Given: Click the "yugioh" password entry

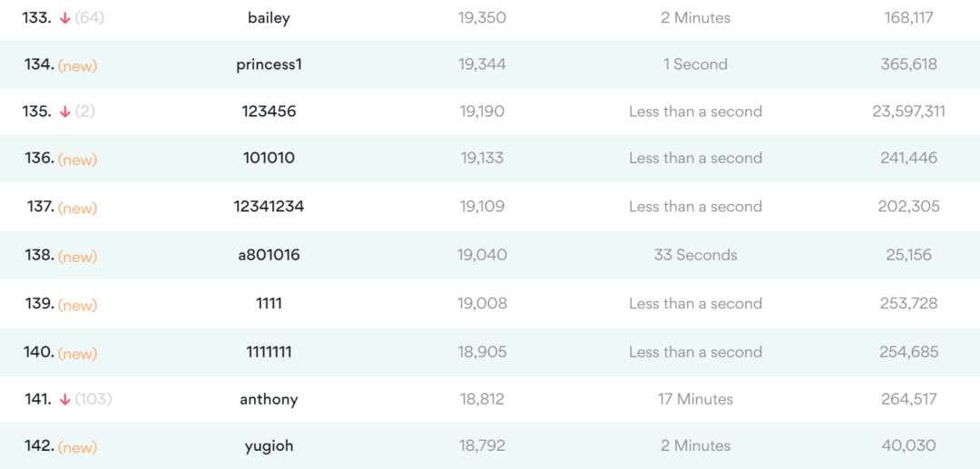Looking at the screenshot, I should pos(269,445).
